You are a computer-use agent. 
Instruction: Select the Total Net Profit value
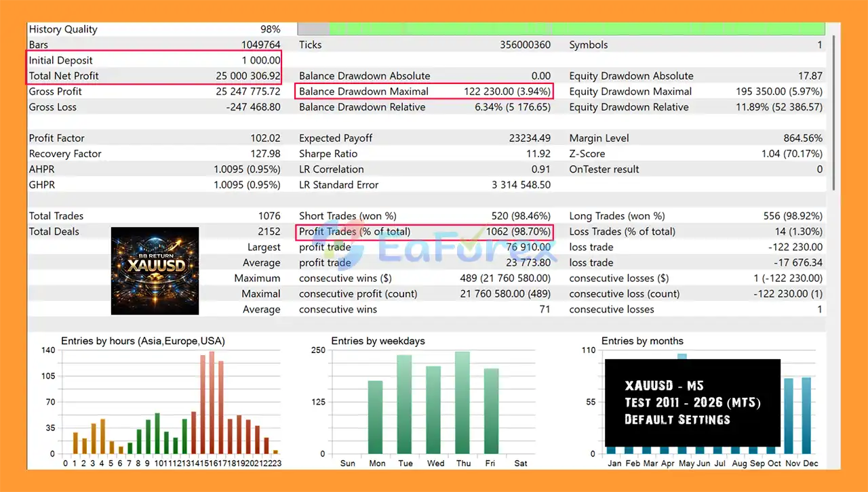(248, 76)
